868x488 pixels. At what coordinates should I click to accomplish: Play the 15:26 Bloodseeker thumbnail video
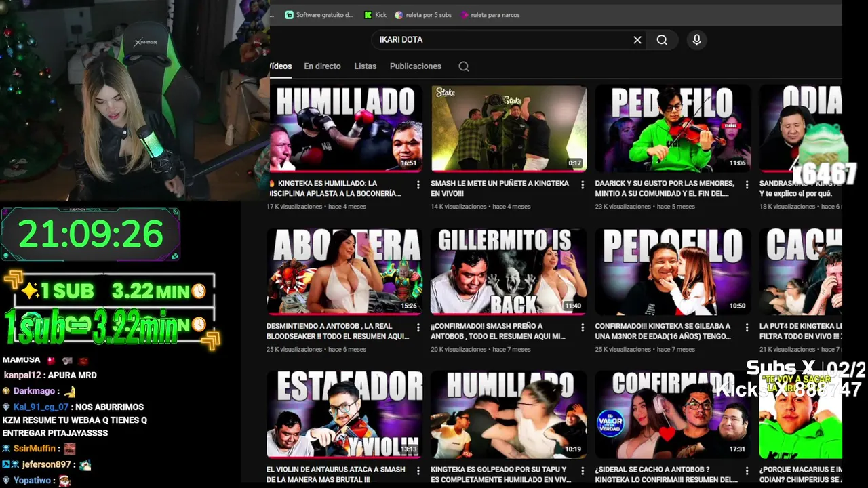[344, 271]
